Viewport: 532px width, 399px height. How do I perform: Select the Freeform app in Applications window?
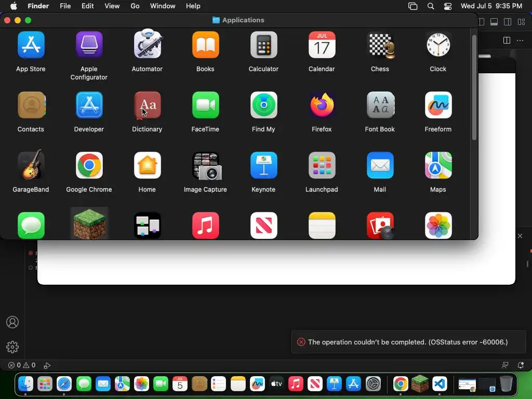(x=438, y=105)
